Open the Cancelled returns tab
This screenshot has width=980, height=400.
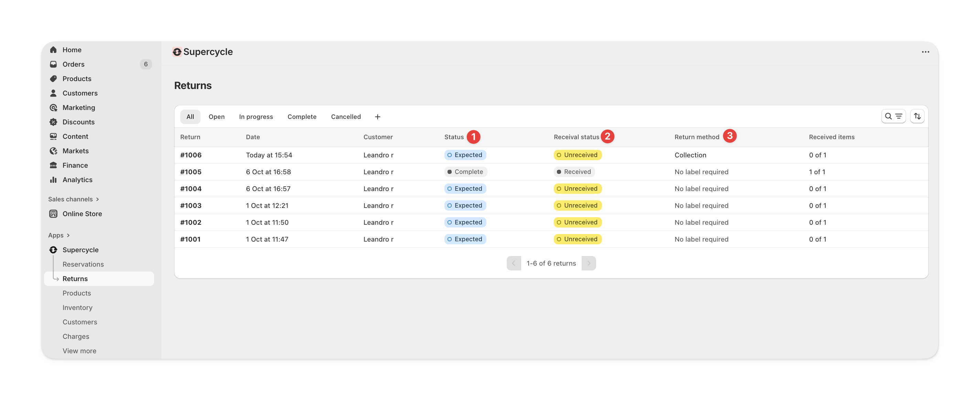coord(345,117)
